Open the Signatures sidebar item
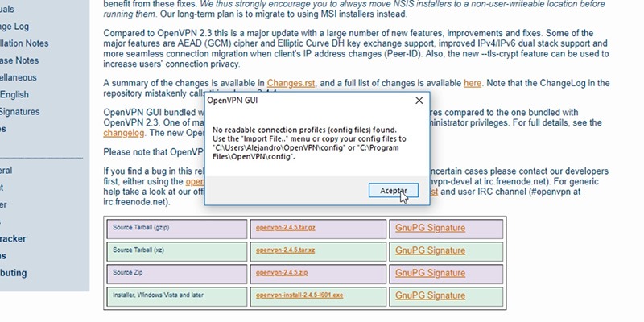 tap(19, 112)
